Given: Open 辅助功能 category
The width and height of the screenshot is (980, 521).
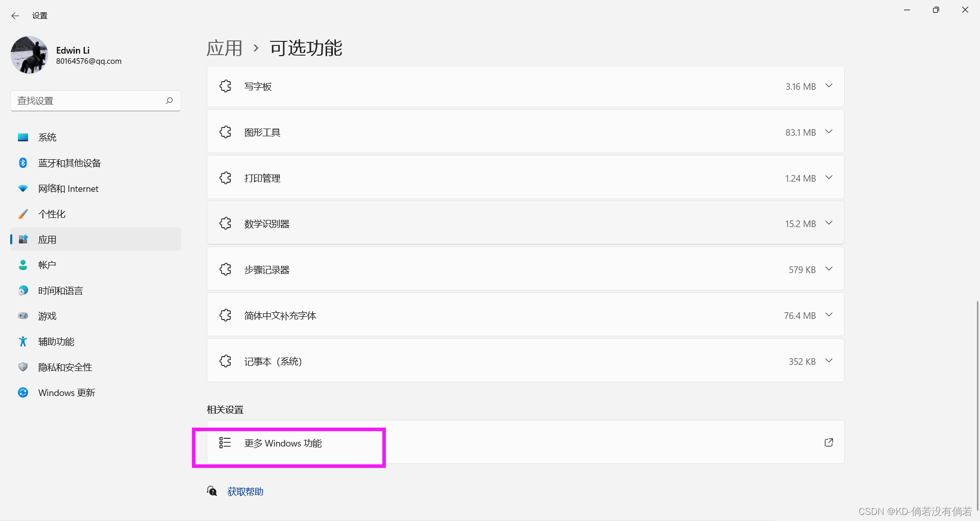Looking at the screenshot, I should click(95, 341).
